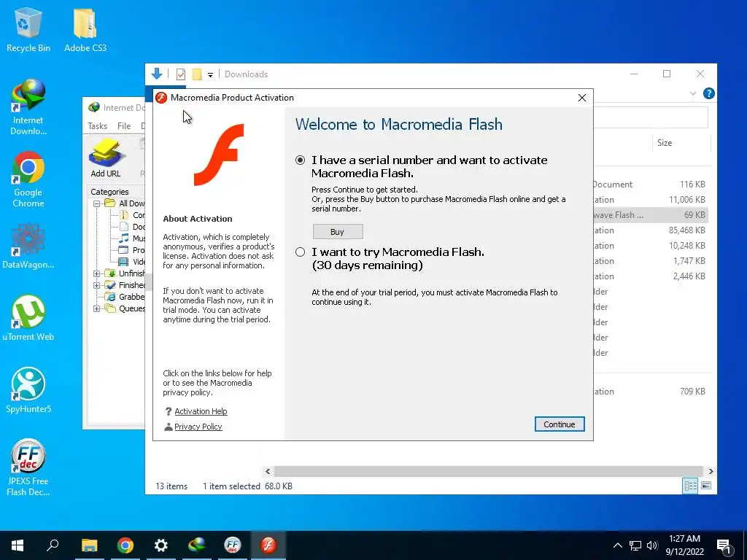Image resolution: width=747 pixels, height=560 pixels.
Task: Click the blue down arrow in Downloads title bar
Action: pos(157,74)
